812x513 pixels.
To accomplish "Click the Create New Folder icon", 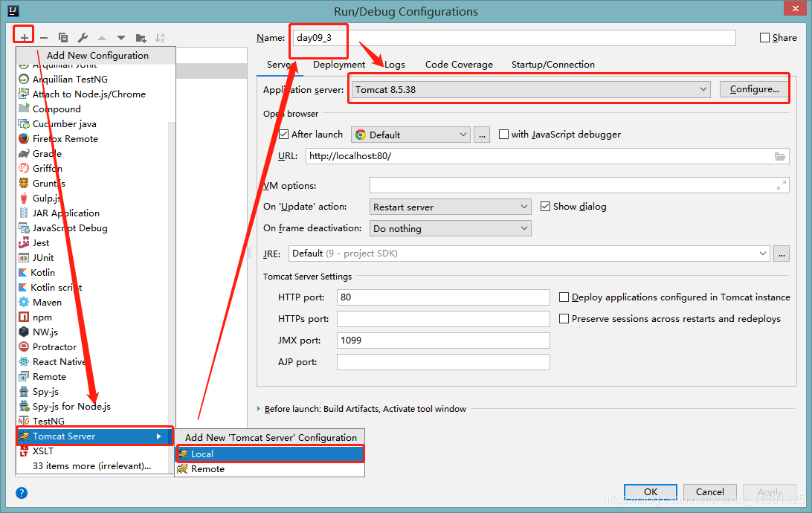I will (141, 38).
